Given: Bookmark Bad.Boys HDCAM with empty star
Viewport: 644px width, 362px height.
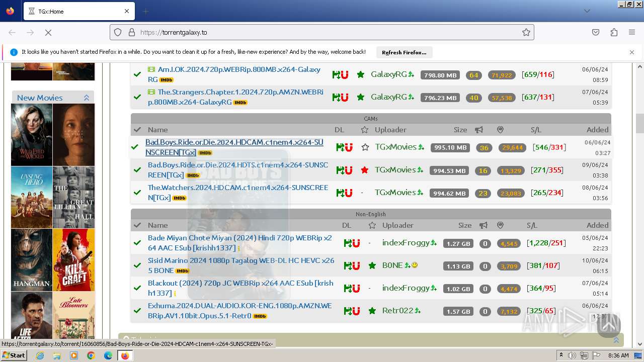Looking at the screenshot, I should 365,147.
